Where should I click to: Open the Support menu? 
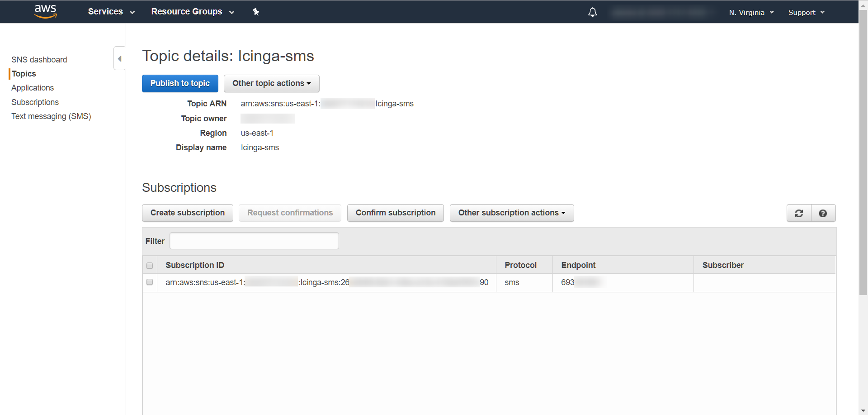click(x=806, y=13)
